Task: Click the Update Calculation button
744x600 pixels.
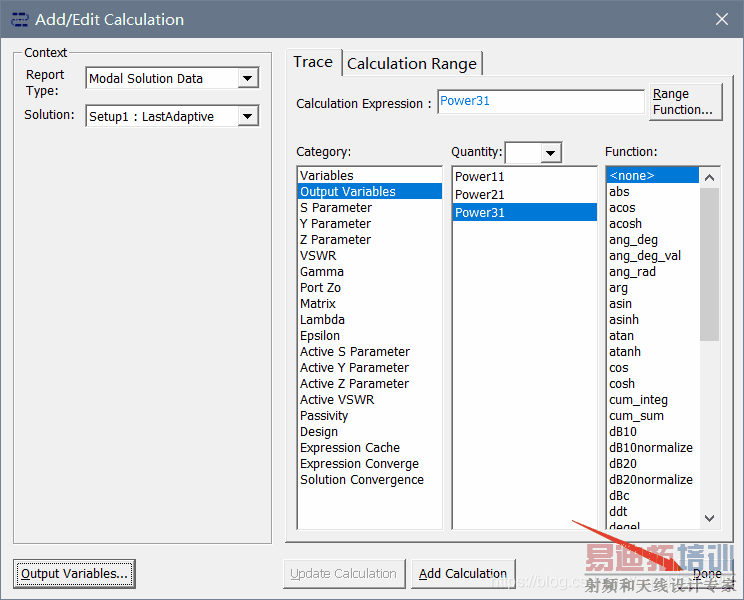Action: (344, 574)
